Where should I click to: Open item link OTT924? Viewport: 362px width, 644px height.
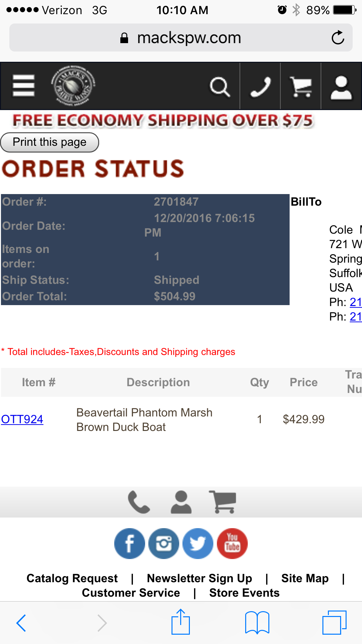22,419
